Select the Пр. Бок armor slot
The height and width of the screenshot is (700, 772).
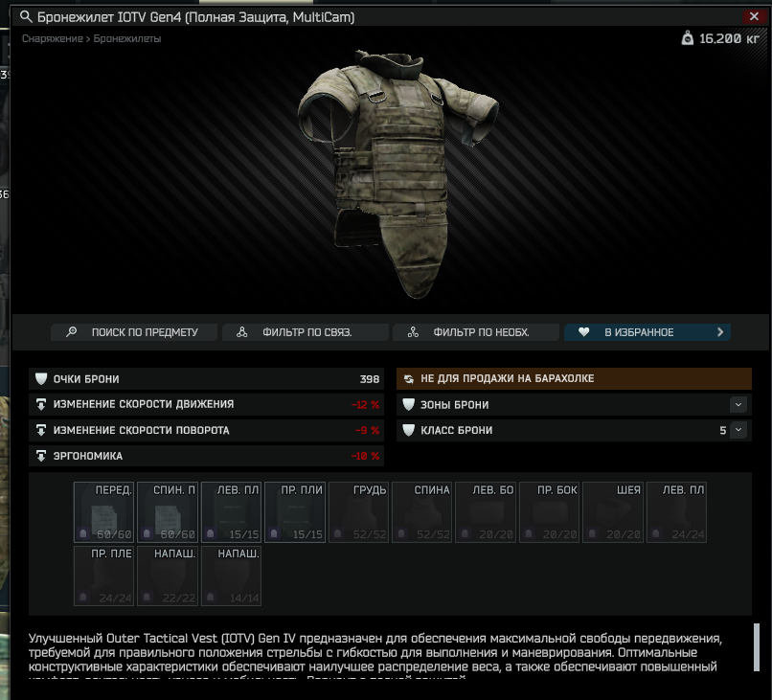(x=549, y=512)
